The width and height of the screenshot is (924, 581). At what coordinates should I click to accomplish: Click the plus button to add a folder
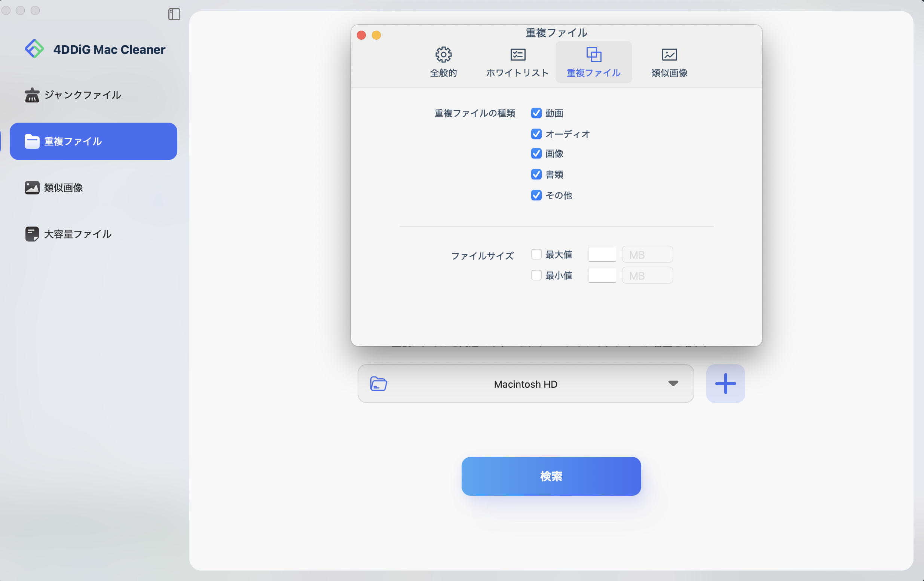[725, 384]
